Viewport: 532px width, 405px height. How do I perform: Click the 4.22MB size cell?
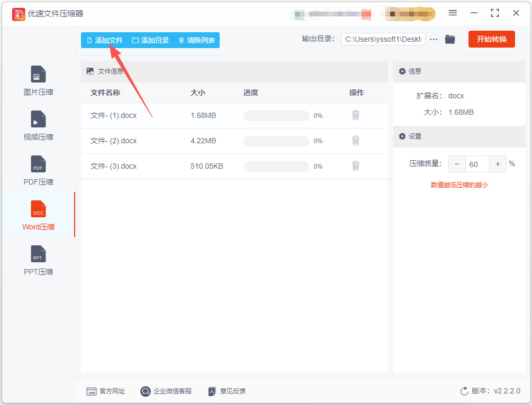click(x=203, y=141)
